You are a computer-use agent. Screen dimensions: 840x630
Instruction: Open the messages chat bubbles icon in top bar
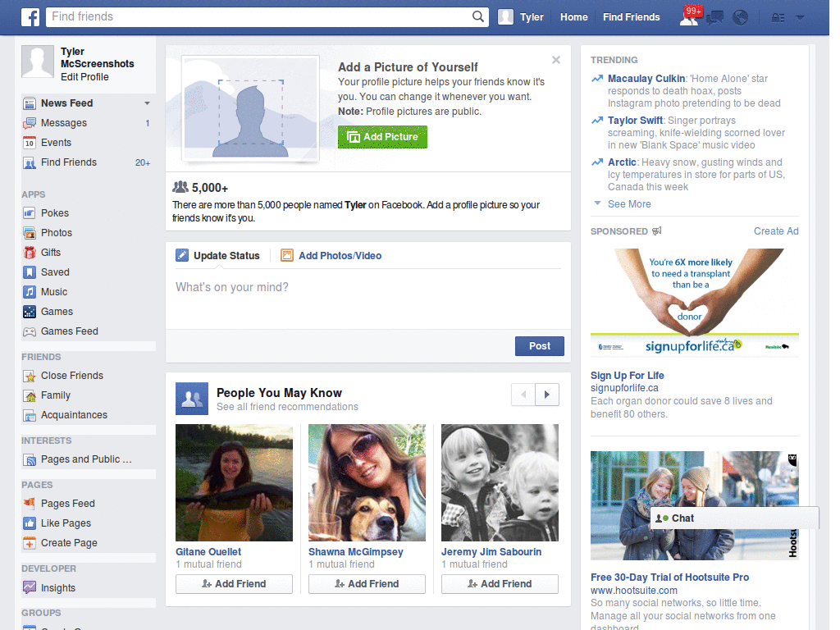tap(714, 18)
